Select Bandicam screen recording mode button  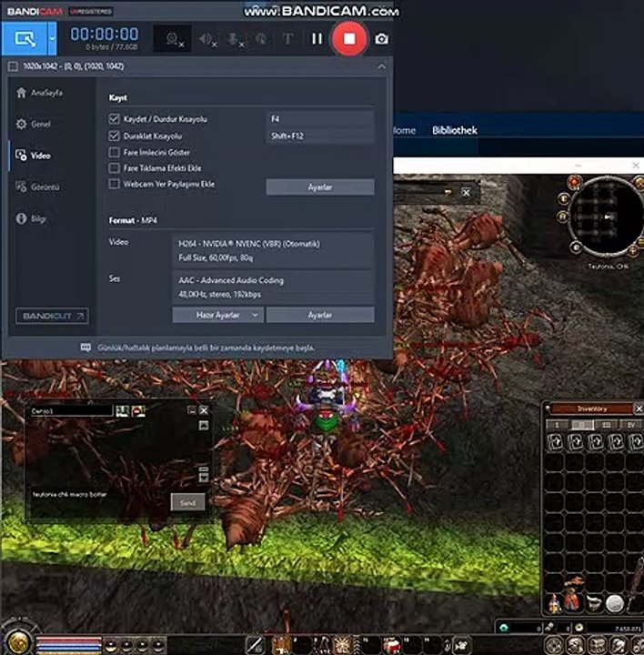(x=25, y=39)
